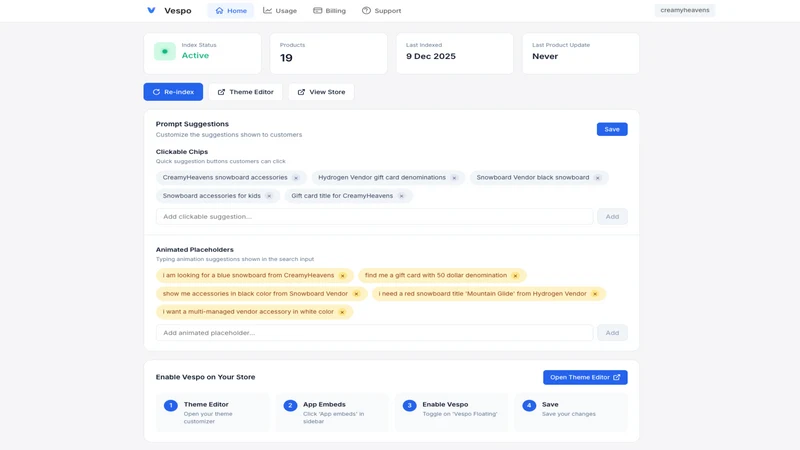This screenshot has height=450, width=800.
Task: Click the 'Active' index status text
Action: pos(195,55)
